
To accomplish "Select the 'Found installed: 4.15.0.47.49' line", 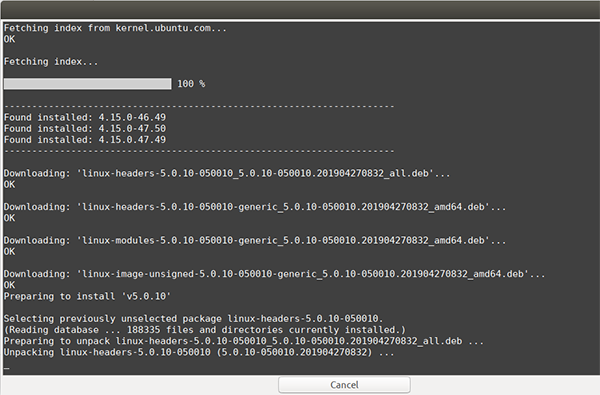I will point(85,140).
